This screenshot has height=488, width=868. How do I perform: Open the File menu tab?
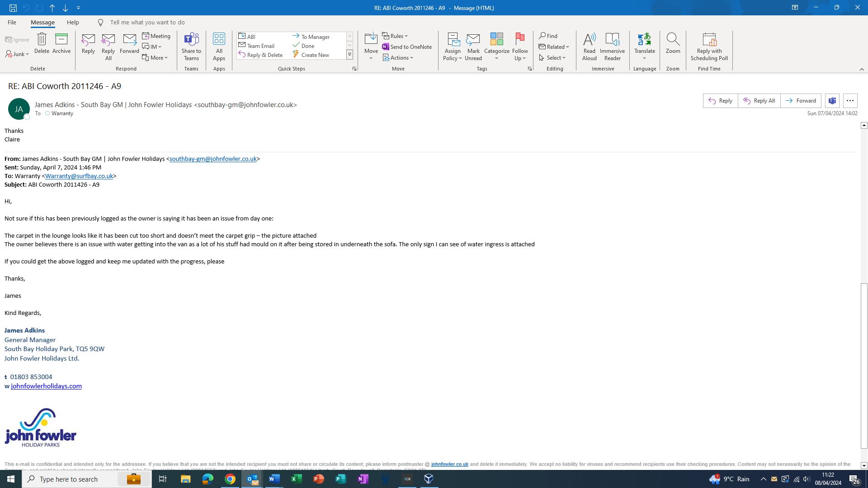click(12, 22)
